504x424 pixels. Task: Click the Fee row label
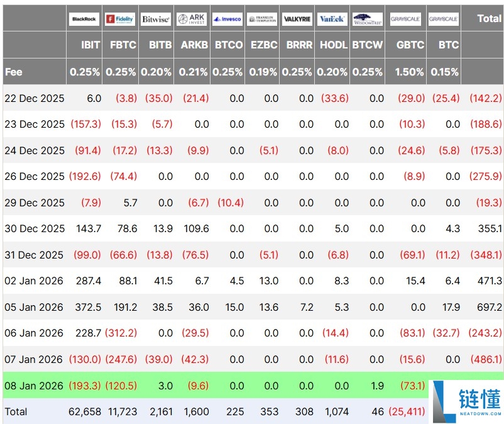tap(13, 72)
